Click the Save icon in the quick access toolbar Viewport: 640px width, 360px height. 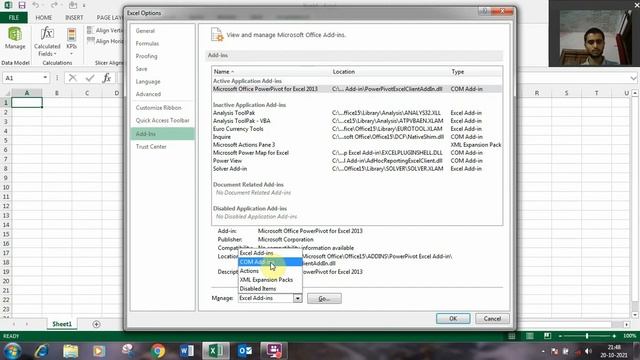tap(22, 5)
